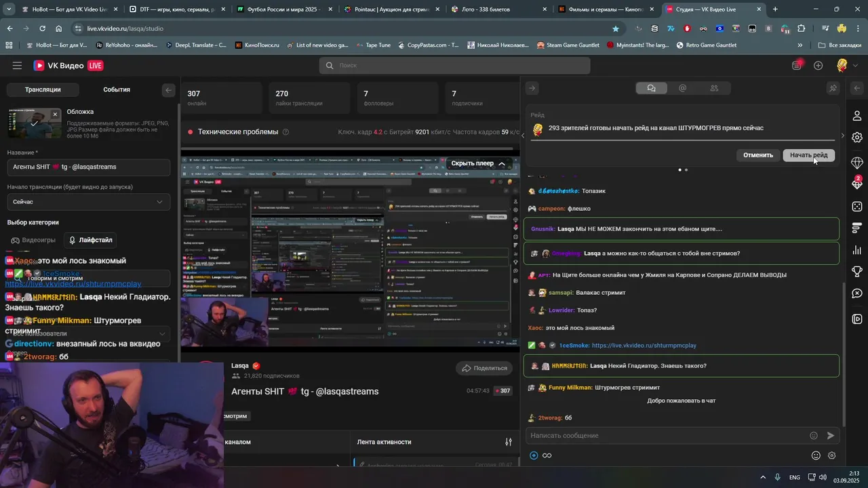Send the chat message arrow
Image resolution: width=868 pixels, height=488 pixels.
(830, 436)
